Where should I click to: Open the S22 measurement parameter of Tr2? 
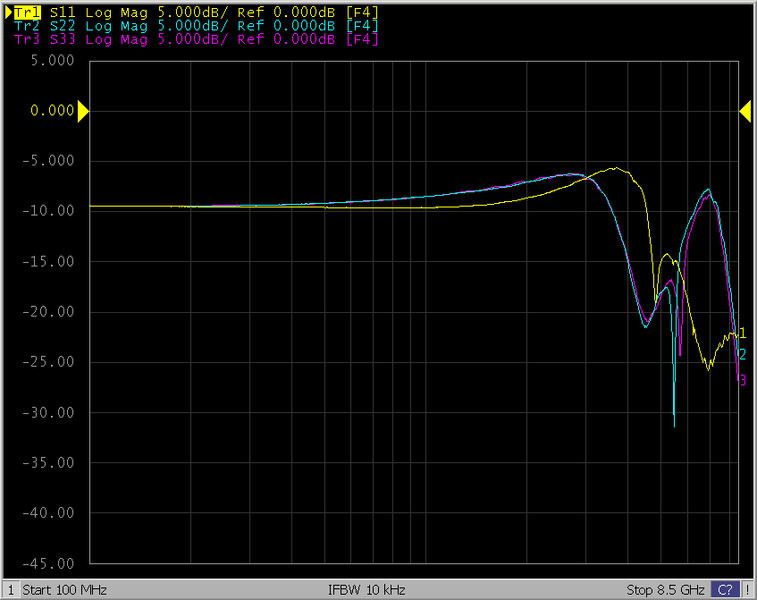tap(63, 26)
